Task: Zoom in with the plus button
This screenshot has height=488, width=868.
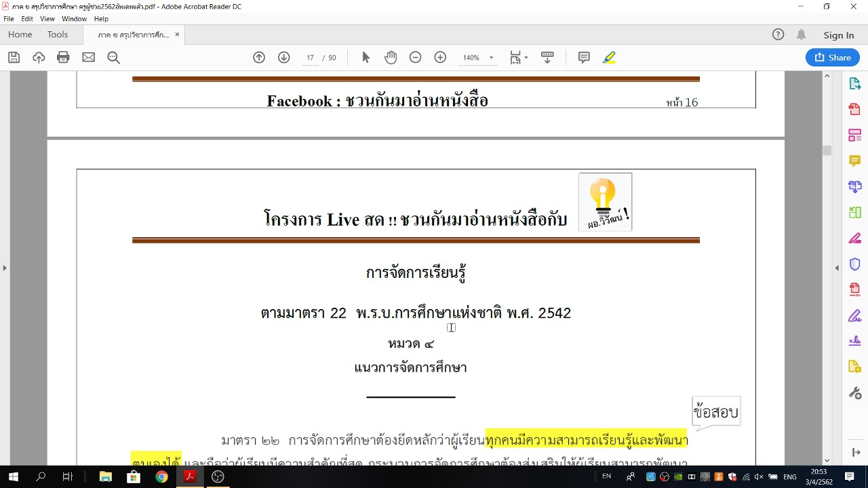Action: click(440, 58)
